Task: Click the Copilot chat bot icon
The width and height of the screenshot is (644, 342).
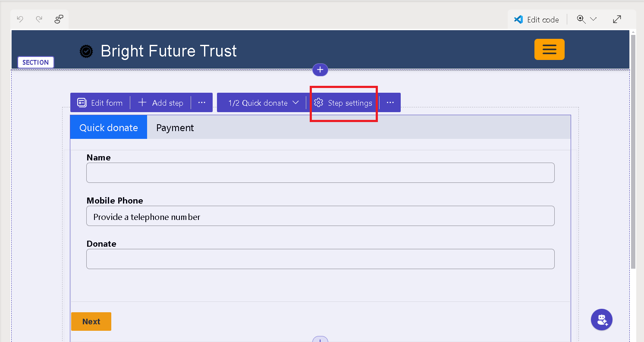Action: tap(601, 320)
